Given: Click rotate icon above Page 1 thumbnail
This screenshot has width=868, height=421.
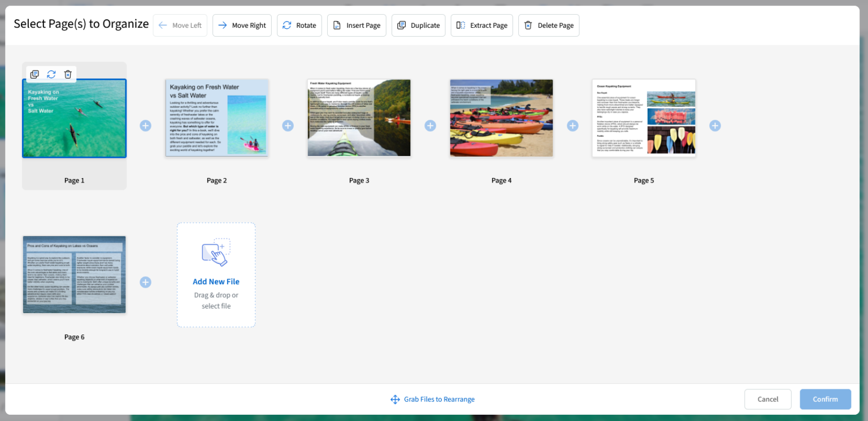Looking at the screenshot, I should pyautogui.click(x=51, y=75).
